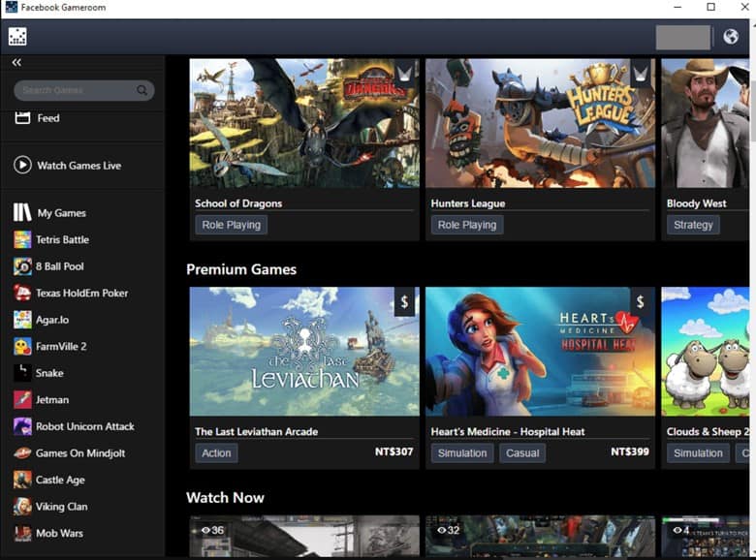Click Heart's Medicine dollar badge
The width and height of the screenshot is (756, 560).
[x=641, y=301]
